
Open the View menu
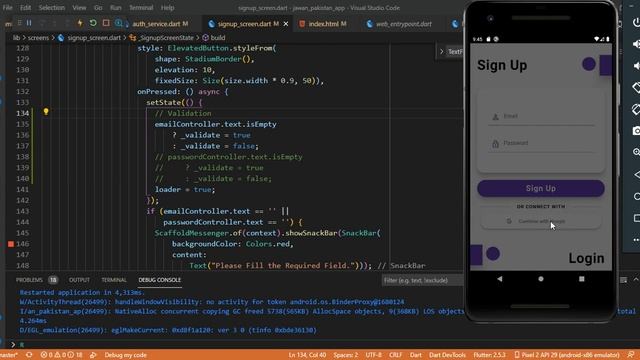(x=79, y=8)
